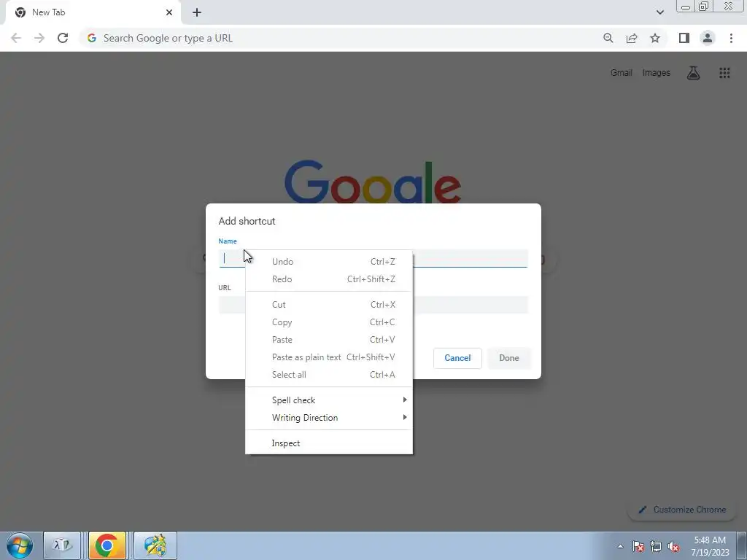Open the clock showing 5:48 AM
The width and height of the screenshot is (747, 560).
[710, 546]
